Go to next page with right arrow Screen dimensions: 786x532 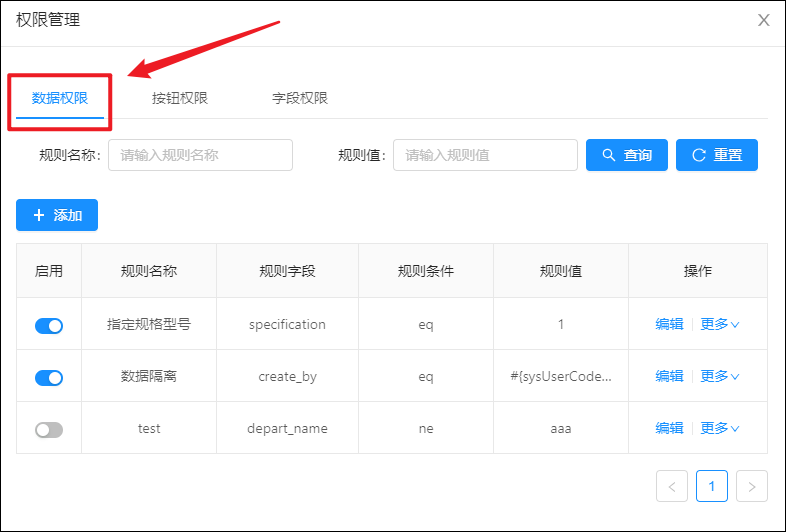[751, 486]
